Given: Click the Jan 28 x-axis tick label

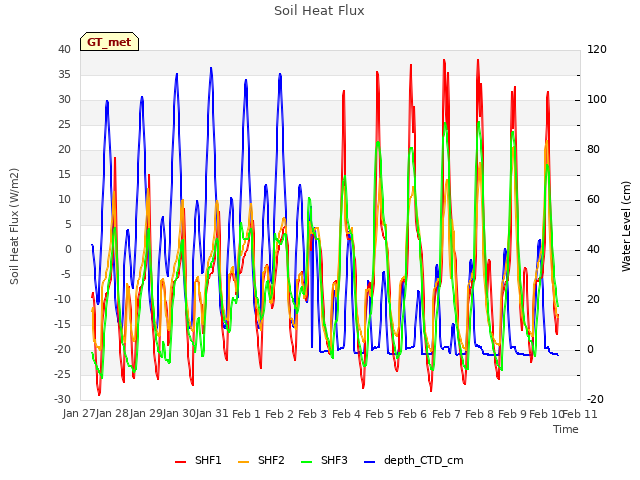Looking at the screenshot, I should [113, 414].
